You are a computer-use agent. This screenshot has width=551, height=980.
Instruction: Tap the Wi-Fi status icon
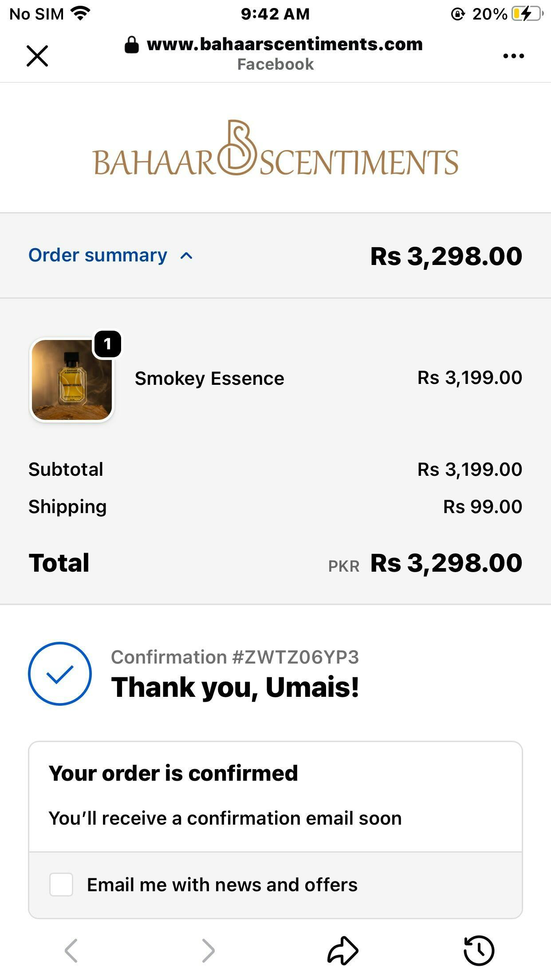pos(80,14)
